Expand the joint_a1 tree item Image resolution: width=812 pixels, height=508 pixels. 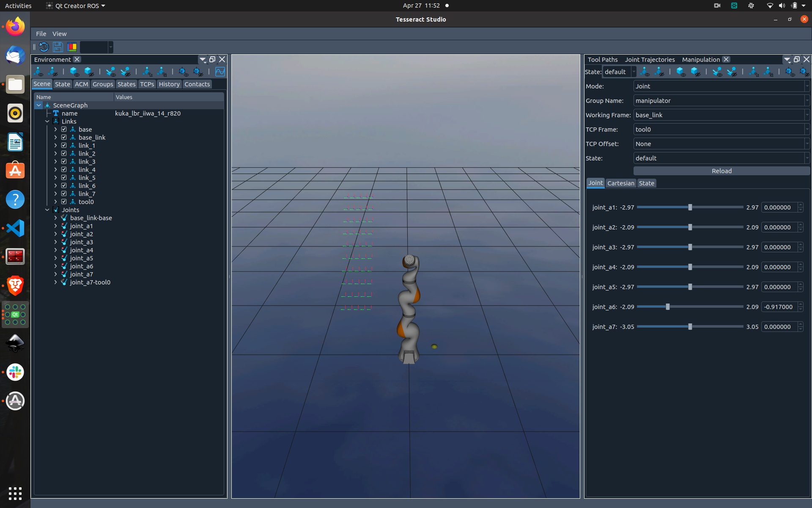click(55, 226)
